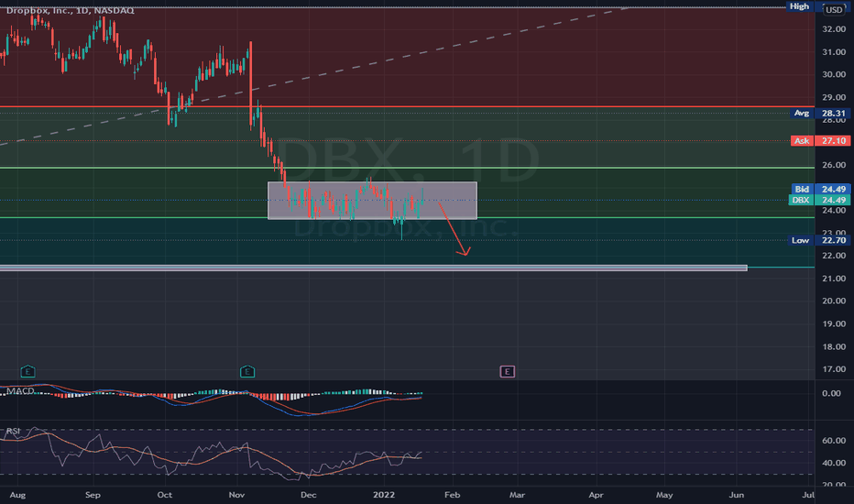
Task: Click the August earnings E marker
Action: [x=27, y=372]
